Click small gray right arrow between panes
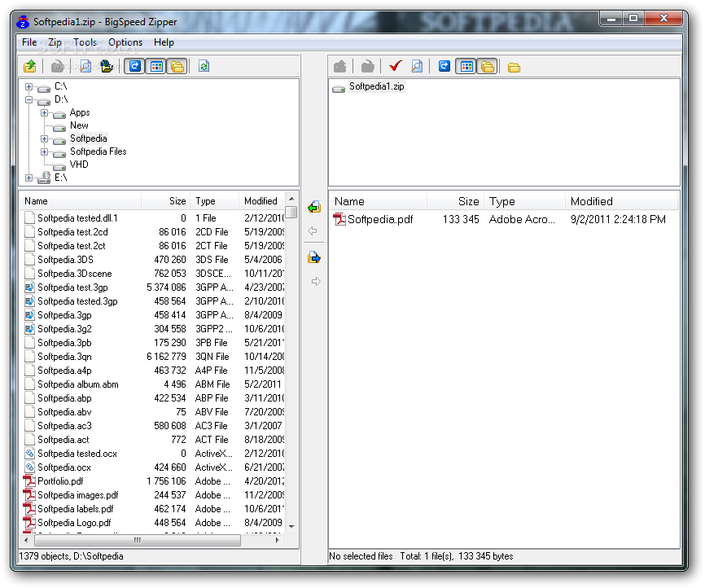This screenshot has height=588, width=705. 316,282
